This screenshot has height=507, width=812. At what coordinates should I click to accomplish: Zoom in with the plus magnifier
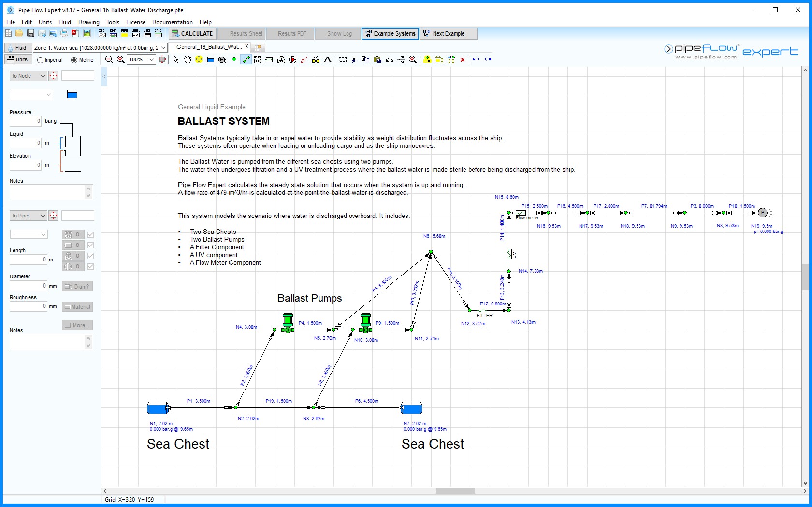click(121, 59)
